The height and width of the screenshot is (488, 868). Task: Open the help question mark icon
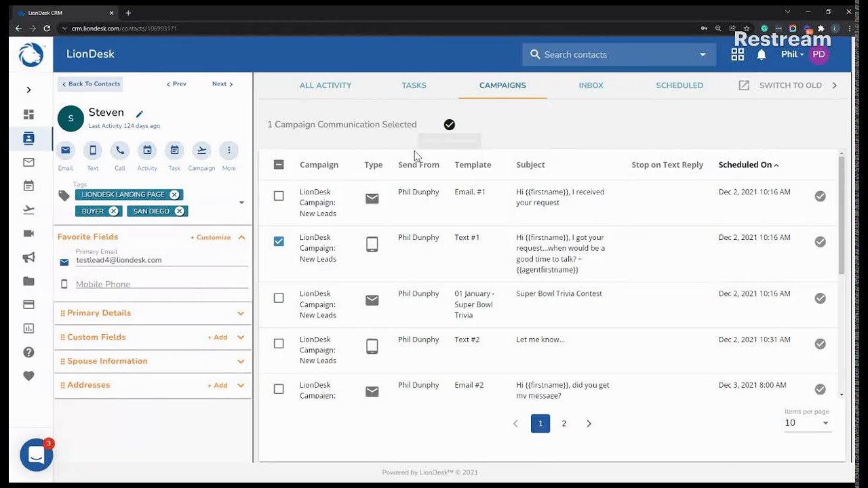coord(28,352)
